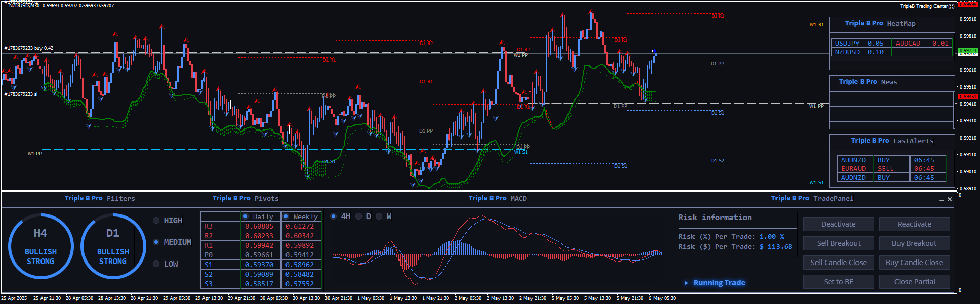Click the Sell Candle Close button
The width and height of the screenshot is (980, 304).
point(838,263)
